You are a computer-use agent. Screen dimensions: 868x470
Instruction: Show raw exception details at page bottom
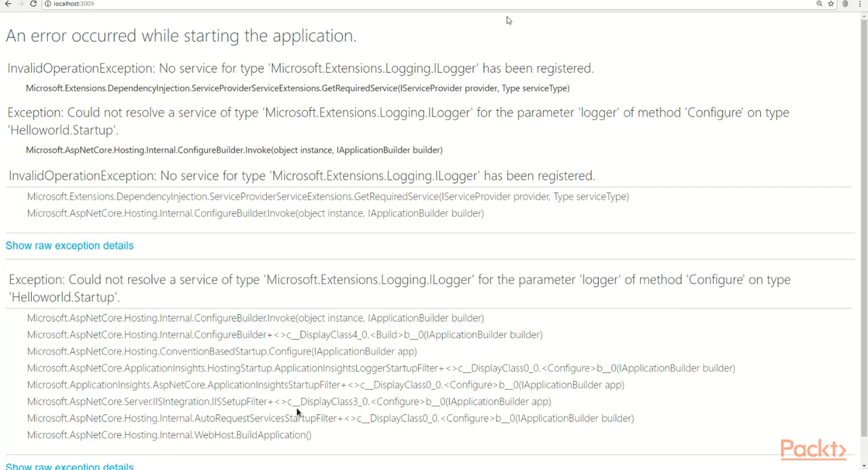pyautogui.click(x=69, y=466)
